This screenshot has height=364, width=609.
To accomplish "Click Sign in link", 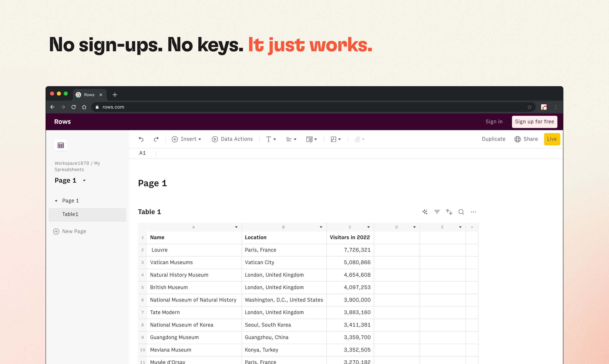I will (494, 122).
